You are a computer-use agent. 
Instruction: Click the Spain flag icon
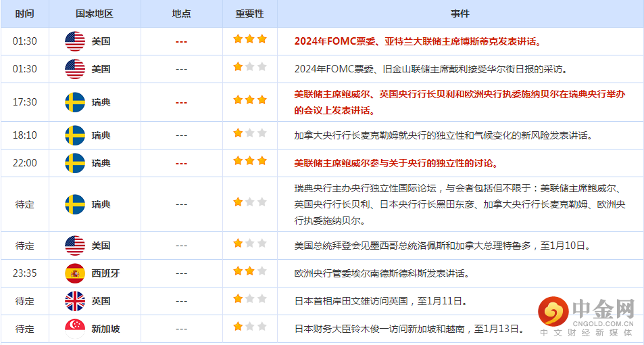tap(75, 273)
